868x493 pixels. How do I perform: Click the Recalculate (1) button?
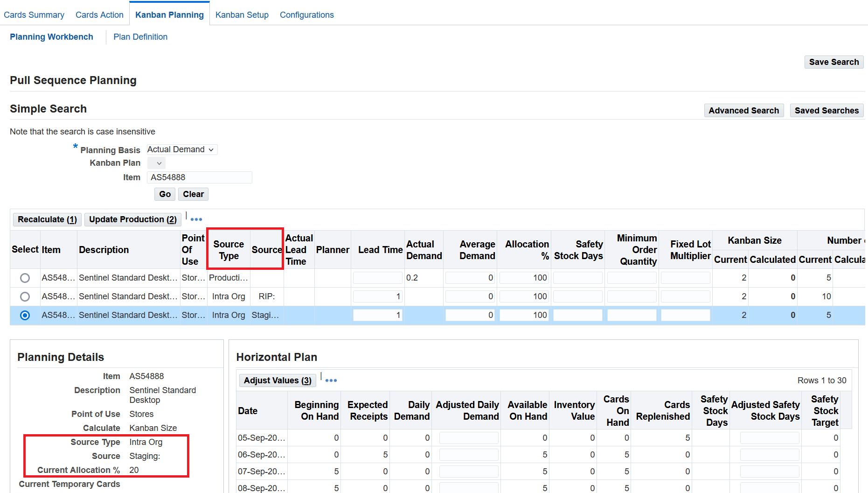point(47,219)
